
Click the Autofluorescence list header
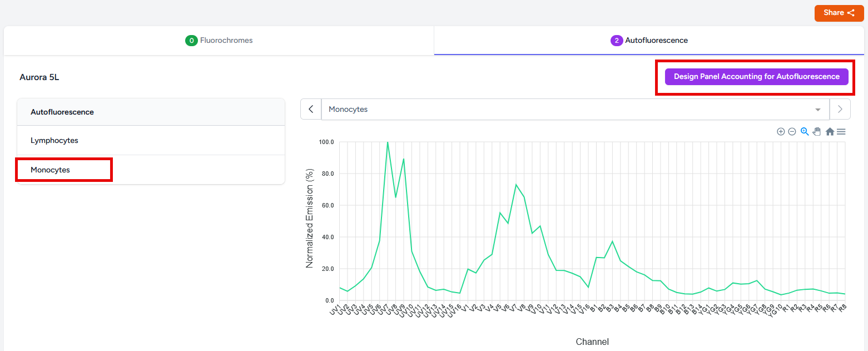pos(62,112)
